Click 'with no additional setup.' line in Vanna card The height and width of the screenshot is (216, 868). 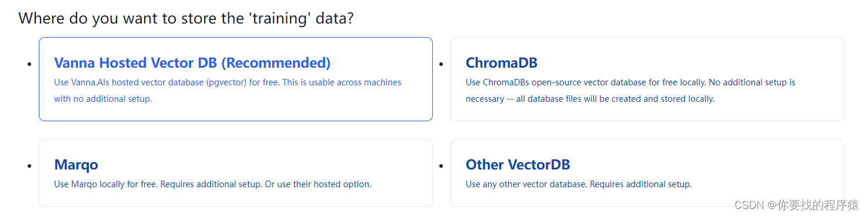point(103,99)
